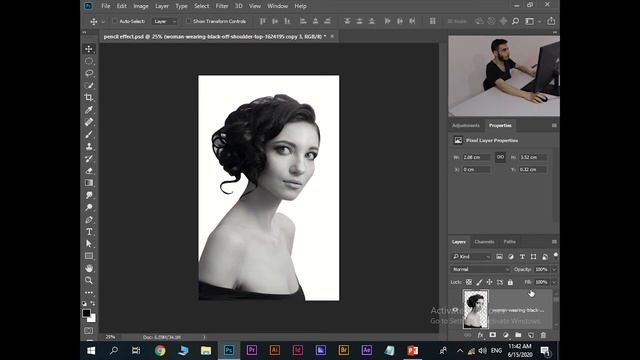Open the Opacity slider dropdown arrow
This screenshot has height=360, width=640.
(554, 269)
